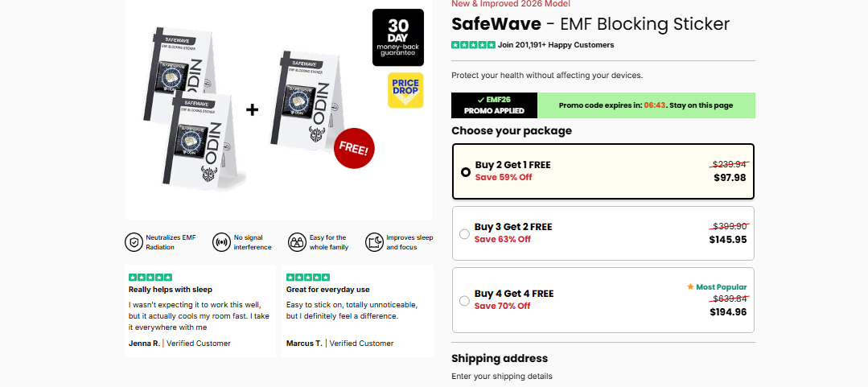The width and height of the screenshot is (868, 387).
Task: Click the 30 Day money-back guarantee badge
Action: click(x=397, y=37)
